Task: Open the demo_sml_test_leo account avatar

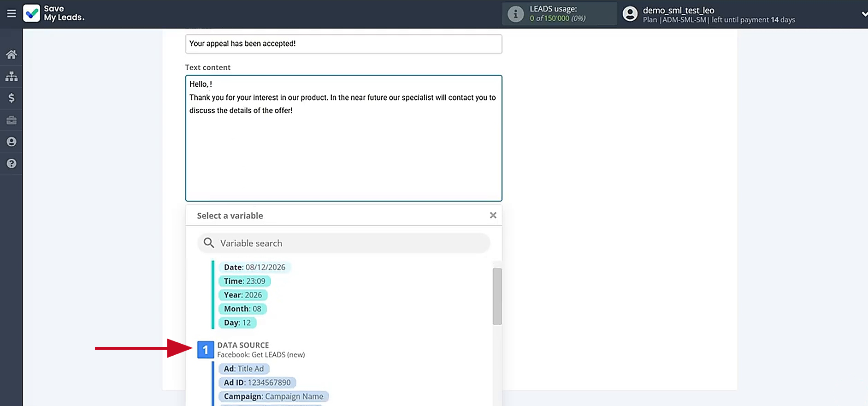Action: [630, 14]
